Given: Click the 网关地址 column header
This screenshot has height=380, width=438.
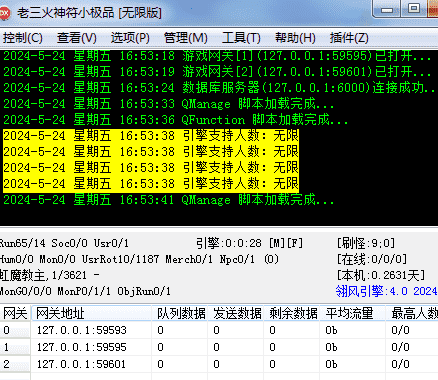Looking at the screenshot, I should click(x=92, y=313).
